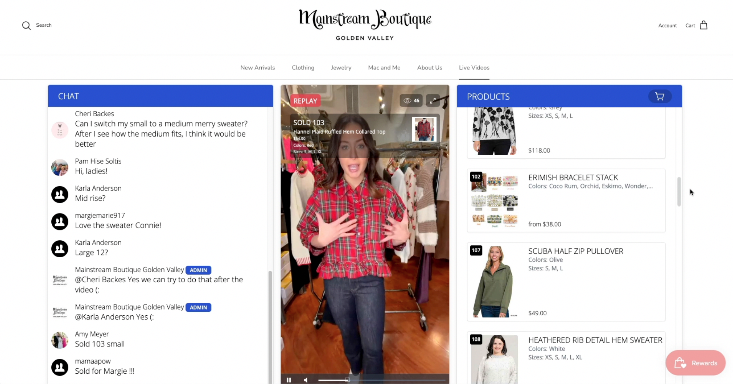This screenshot has width=733, height=384.
Task: Click Products panel scrollbar thumb
Action: 679,191
